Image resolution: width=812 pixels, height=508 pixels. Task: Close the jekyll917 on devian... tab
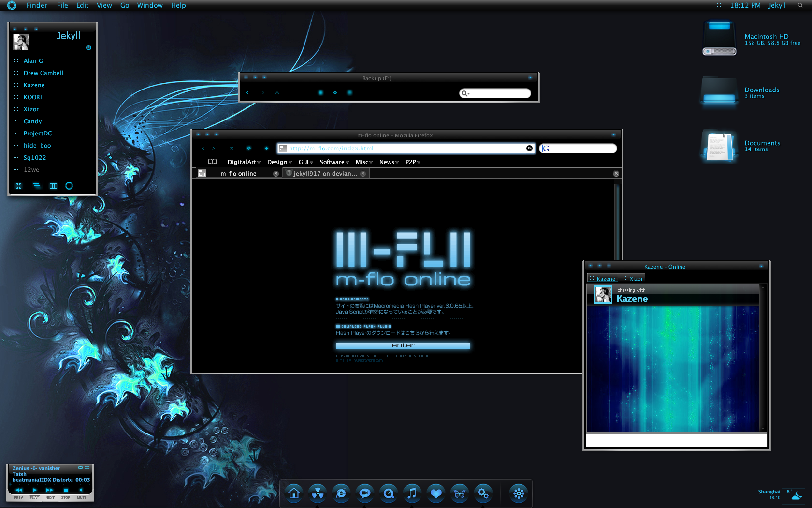363,174
